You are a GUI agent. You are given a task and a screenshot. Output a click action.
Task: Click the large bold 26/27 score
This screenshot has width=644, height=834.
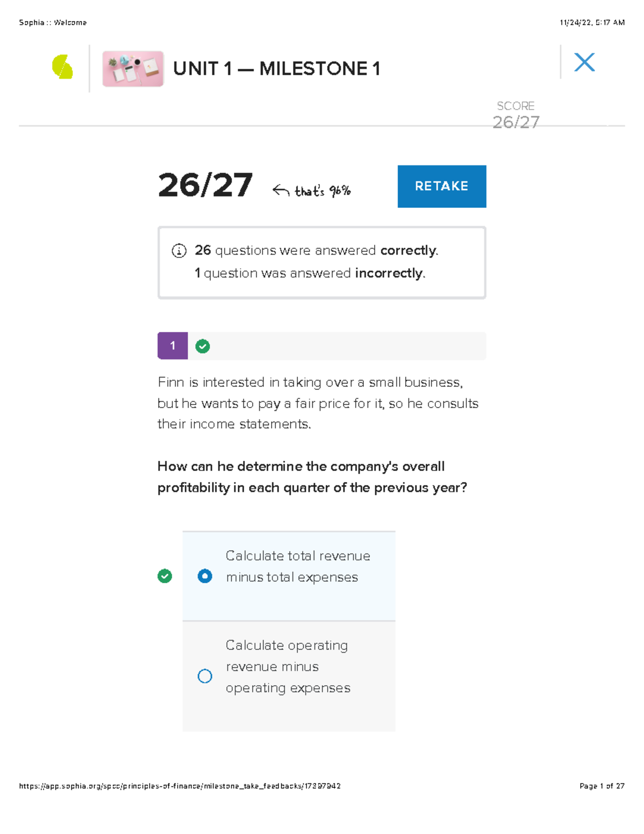click(205, 185)
